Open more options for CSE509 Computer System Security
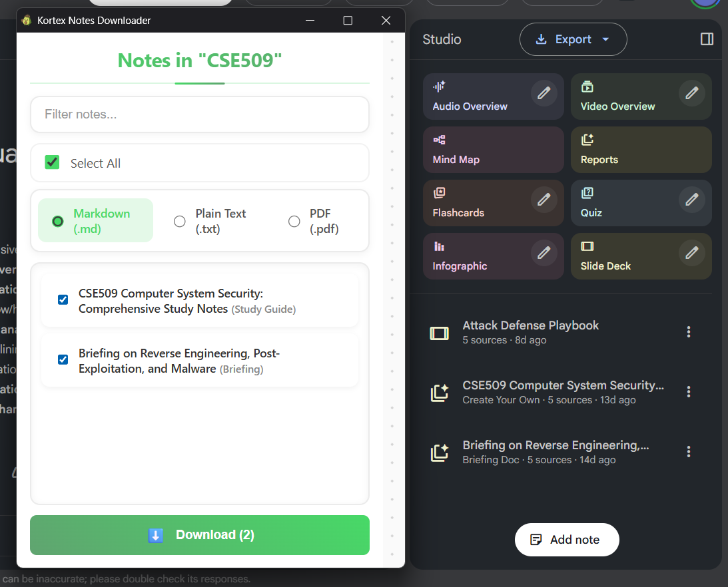The width and height of the screenshot is (728, 587). [688, 391]
